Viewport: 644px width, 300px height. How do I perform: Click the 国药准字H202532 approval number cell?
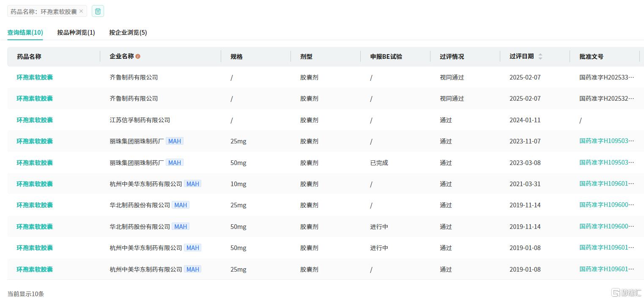(607, 99)
